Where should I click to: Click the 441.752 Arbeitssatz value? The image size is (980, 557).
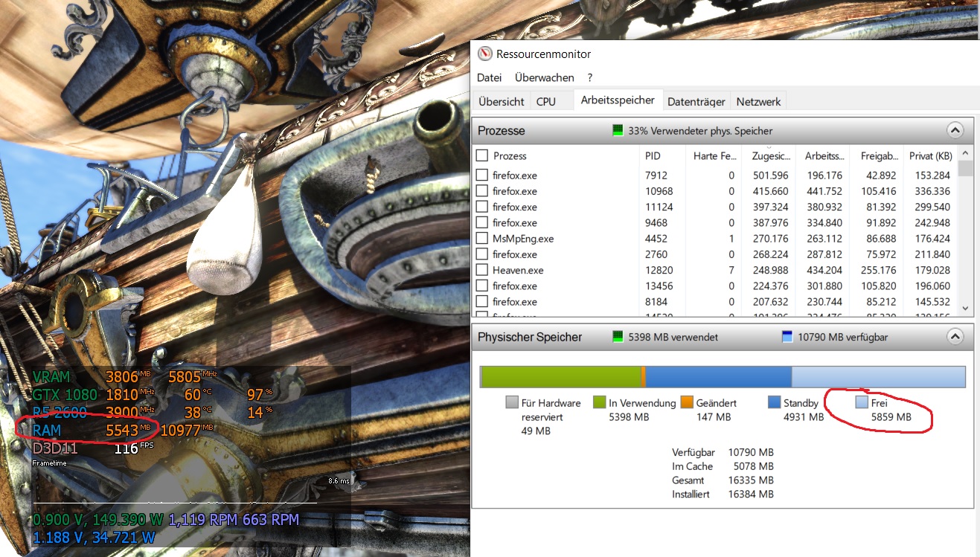[824, 191]
